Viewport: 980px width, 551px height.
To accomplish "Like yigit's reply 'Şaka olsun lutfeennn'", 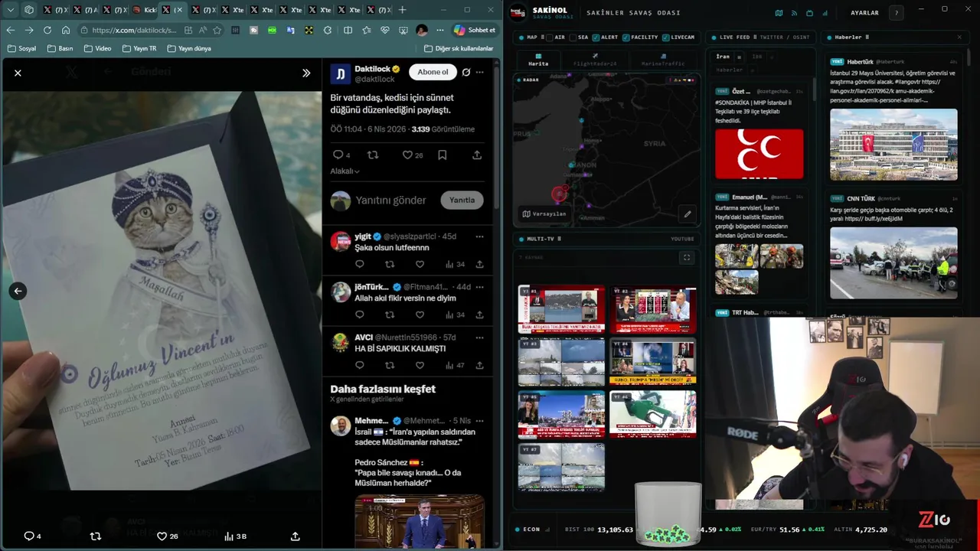I will (420, 264).
